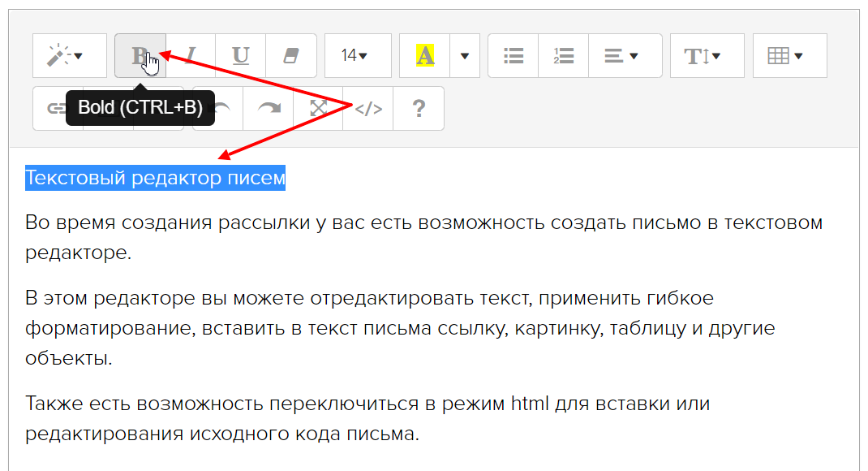Open the magic wand style dropdown
Screen dimensions: 868x471
point(69,56)
